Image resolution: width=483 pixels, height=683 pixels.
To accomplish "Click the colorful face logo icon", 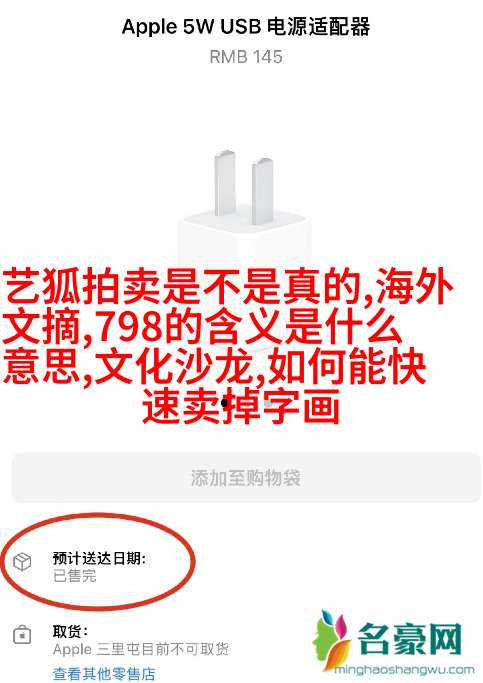I will click(331, 639).
